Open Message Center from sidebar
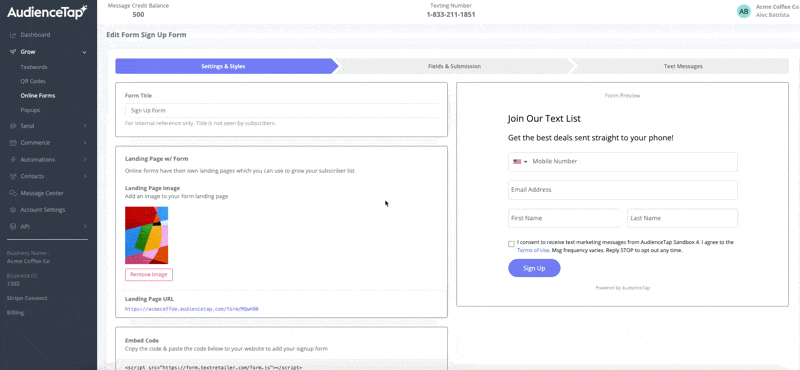The image size is (800, 370). pos(42,193)
